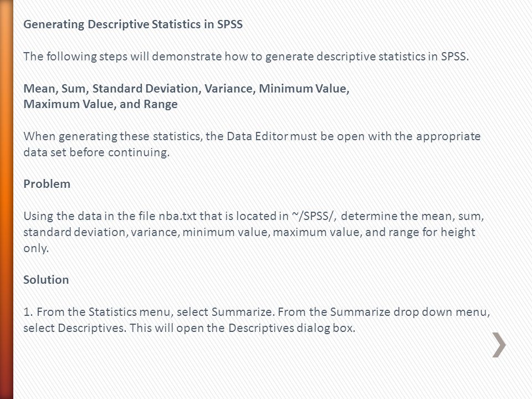
Task: Click the file name "nba.txt"
Action: [177, 216]
